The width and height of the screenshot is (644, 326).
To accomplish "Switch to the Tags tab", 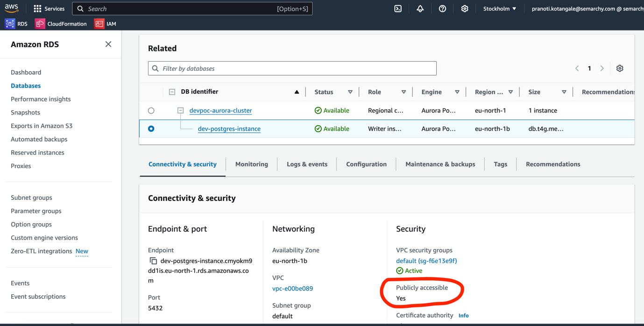I will [x=500, y=164].
